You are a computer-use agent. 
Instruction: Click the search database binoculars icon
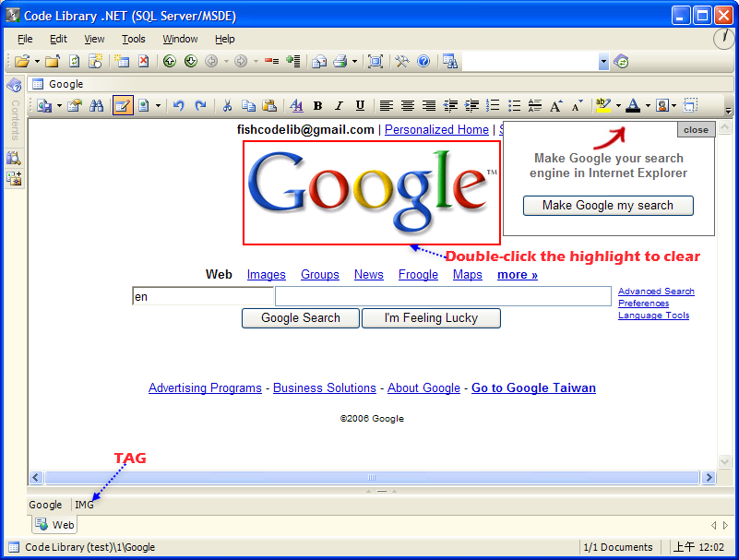(x=450, y=61)
